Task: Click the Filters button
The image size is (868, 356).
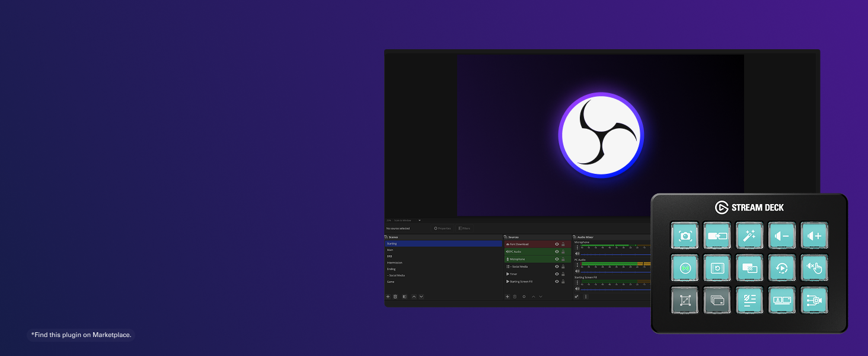Action: click(464, 228)
